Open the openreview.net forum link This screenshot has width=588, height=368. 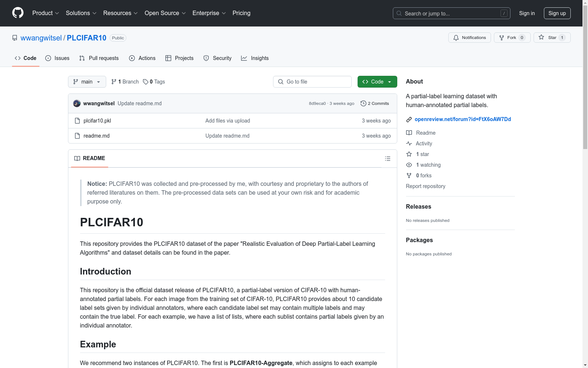[x=463, y=119]
